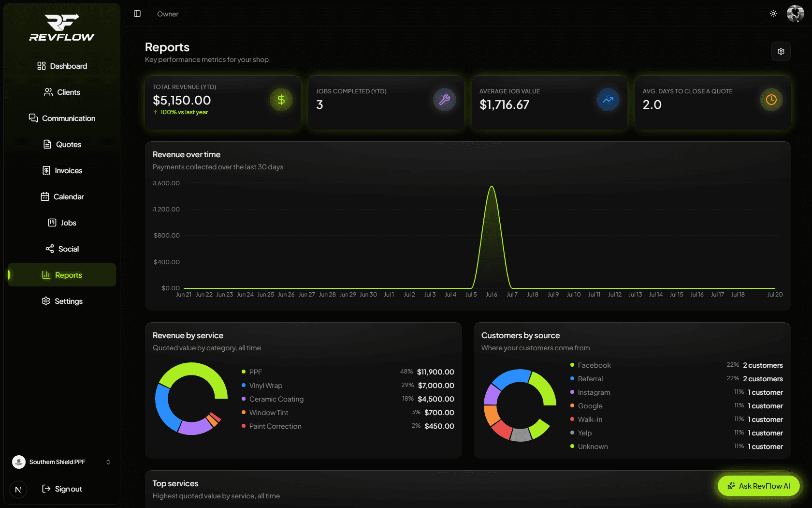The width and height of the screenshot is (812, 508).
Task: Click the Days to Close clock icon
Action: point(771,100)
